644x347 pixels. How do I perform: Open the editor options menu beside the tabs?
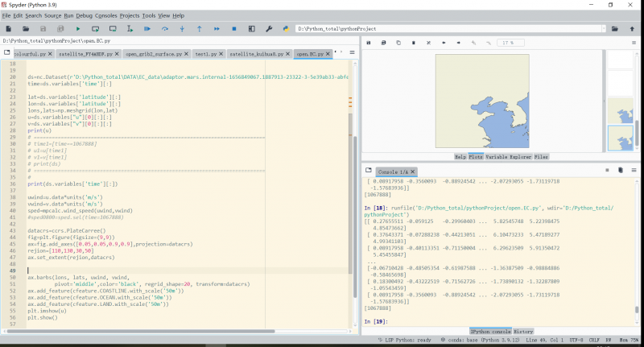pyautogui.click(x=351, y=54)
